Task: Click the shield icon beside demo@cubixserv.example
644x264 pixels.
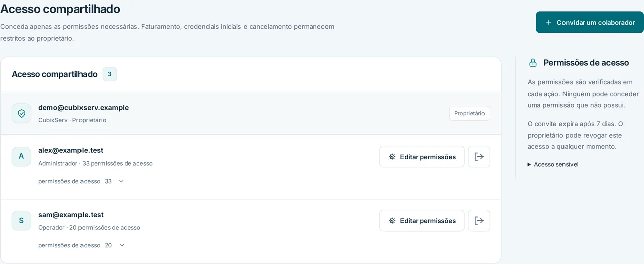Action: point(21,113)
